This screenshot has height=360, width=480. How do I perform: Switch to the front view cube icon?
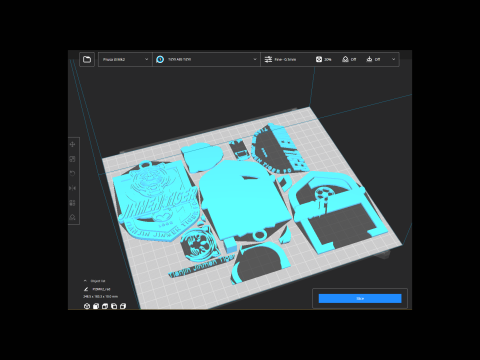click(96, 306)
